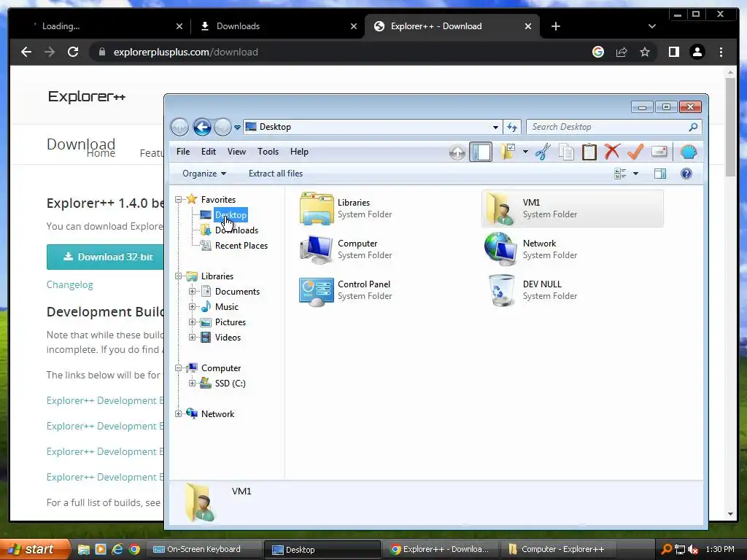Click the Copy pages icon
Screen dimensions: 747x560
click(566, 152)
